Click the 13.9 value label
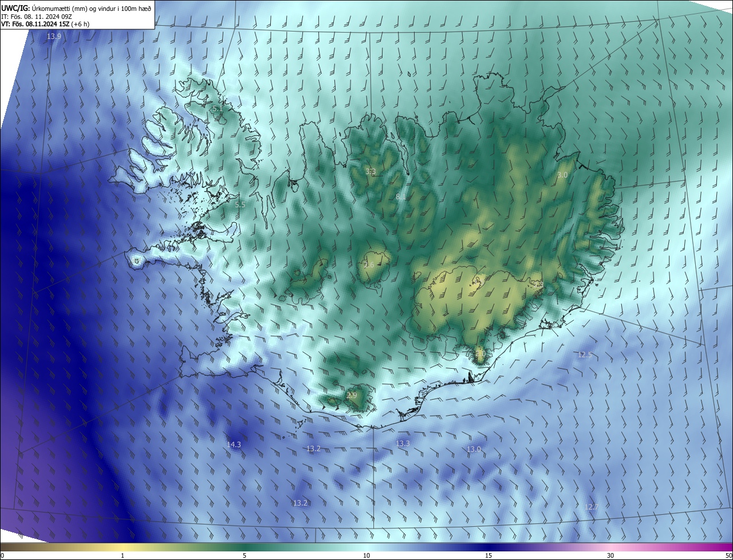This screenshot has height=560, width=733. (54, 36)
